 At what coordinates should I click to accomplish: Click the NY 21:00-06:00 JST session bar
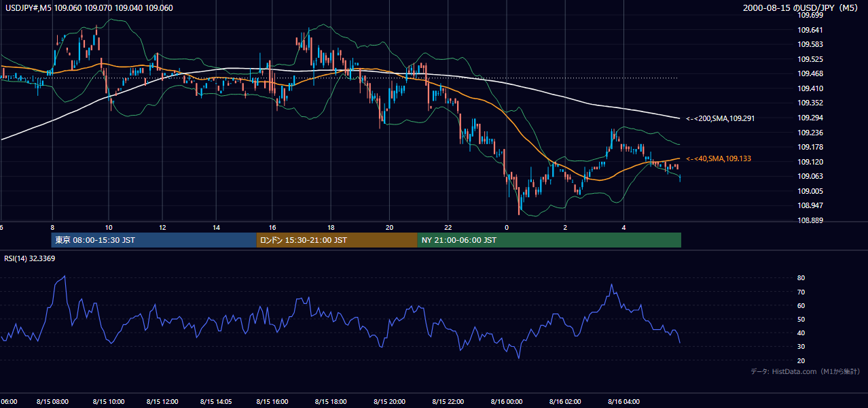pyautogui.click(x=549, y=240)
